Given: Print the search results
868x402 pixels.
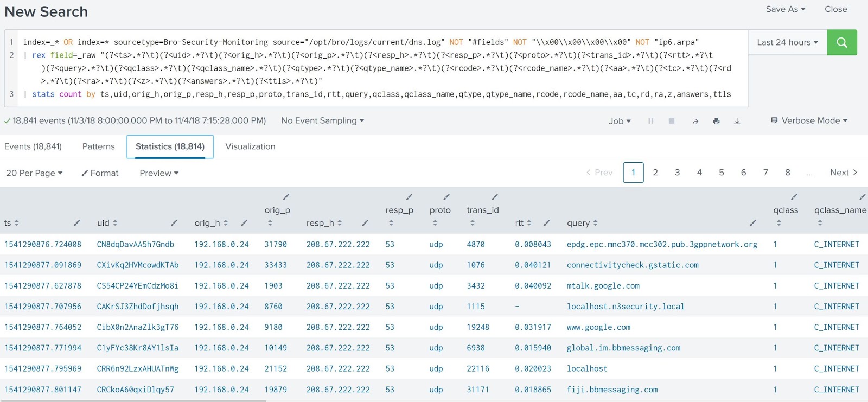Looking at the screenshot, I should pyautogui.click(x=716, y=121).
